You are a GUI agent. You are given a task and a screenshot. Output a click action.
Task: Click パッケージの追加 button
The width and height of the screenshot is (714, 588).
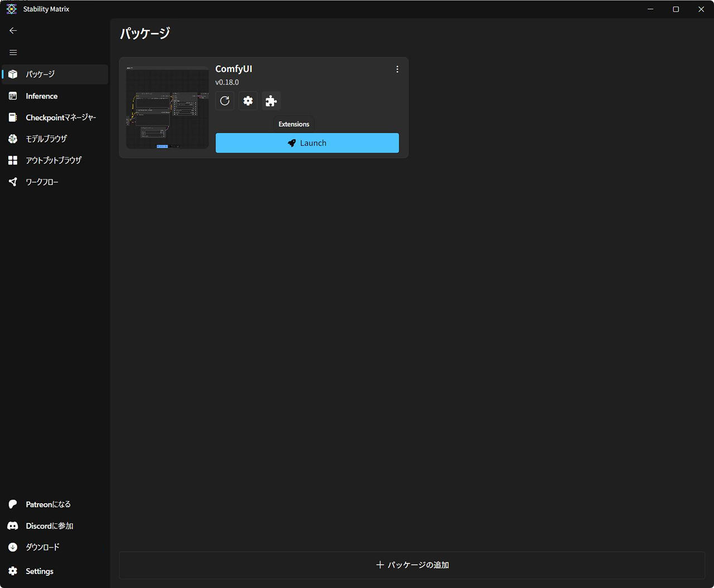pos(412,565)
